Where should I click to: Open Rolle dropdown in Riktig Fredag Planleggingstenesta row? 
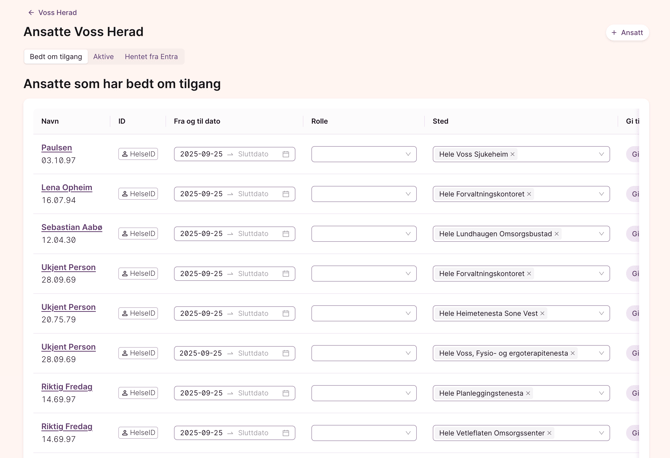click(x=364, y=393)
